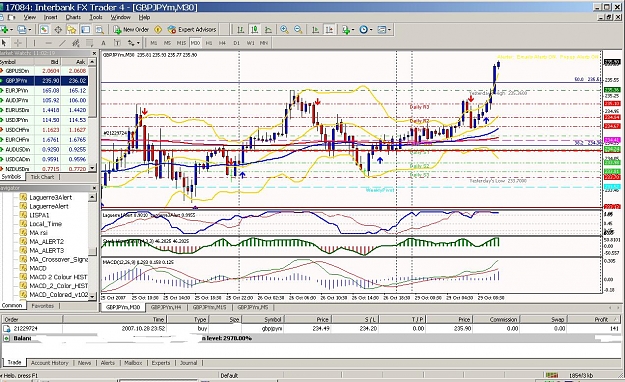The width and height of the screenshot is (625, 382).
Task: Open the Alerts terminal tab
Action: click(108, 363)
